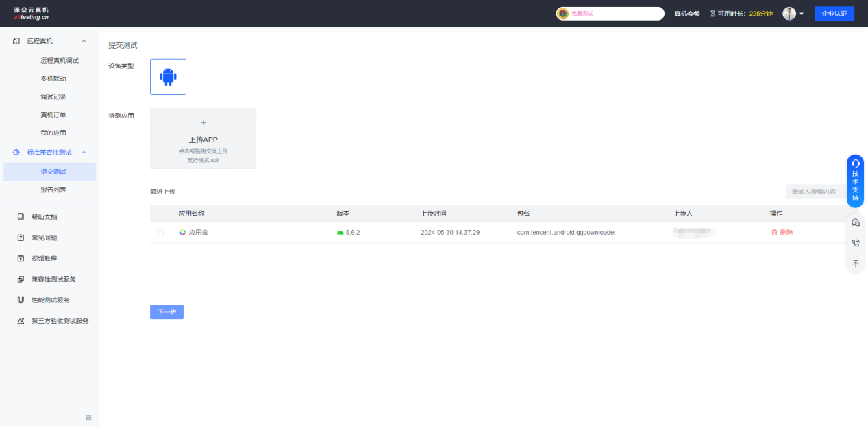Click the search input for recent uploads
Viewport: 868px width, 427px height.
[x=815, y=192]
